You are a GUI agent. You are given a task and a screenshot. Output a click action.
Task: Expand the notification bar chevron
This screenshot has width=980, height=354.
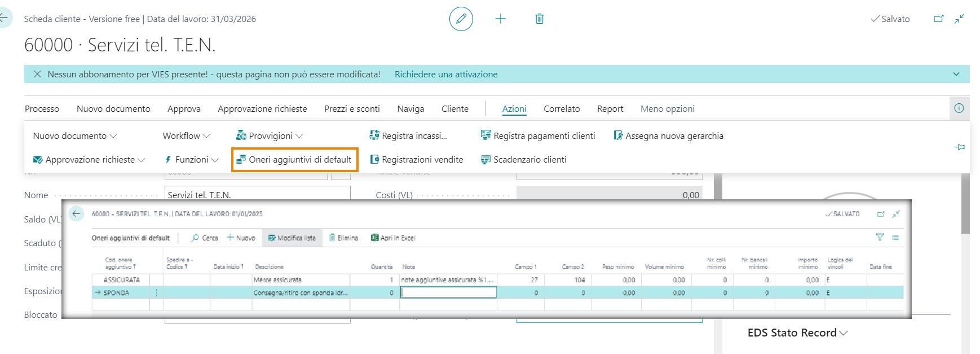pos(956,74)
